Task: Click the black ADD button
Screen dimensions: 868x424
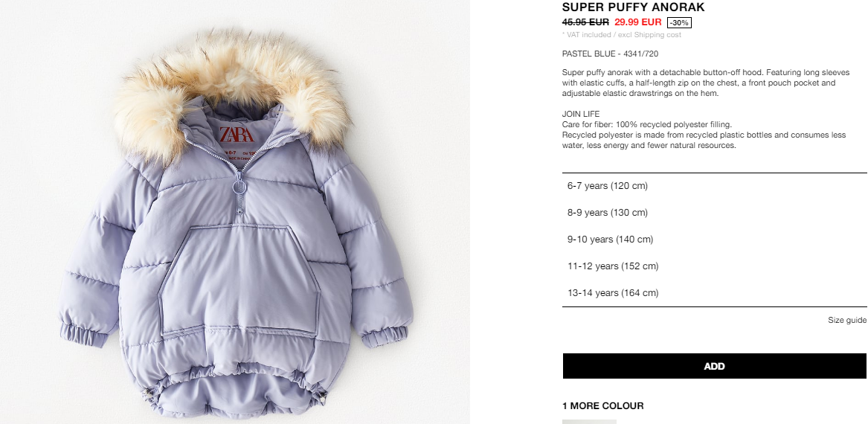Action: (714, 366)
